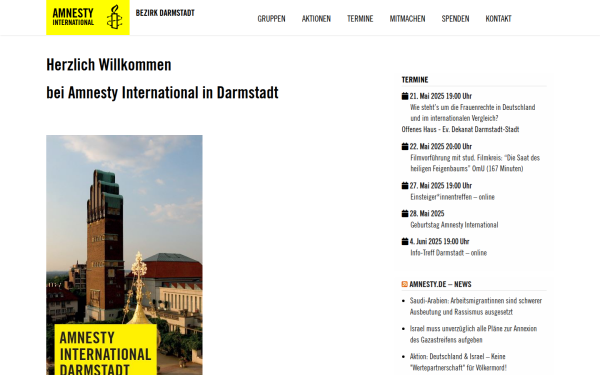Open the Geburtstag Amnesty International event

(454, 225)
